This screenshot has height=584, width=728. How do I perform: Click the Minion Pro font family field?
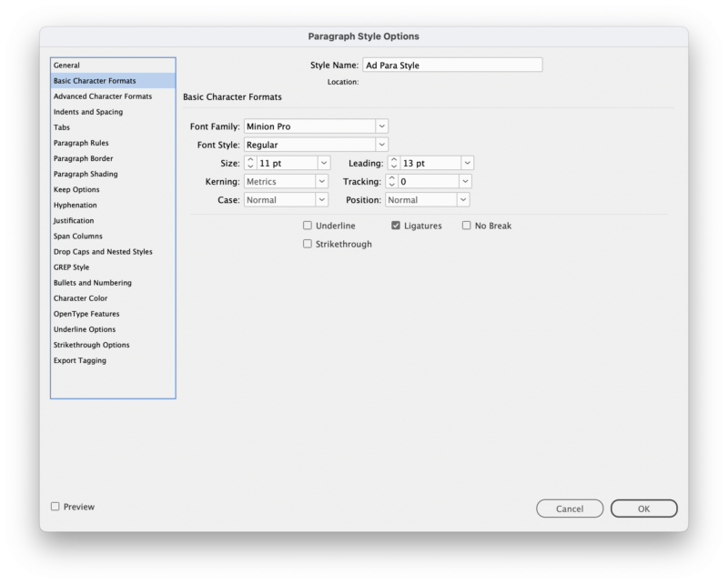pyautogui.click(x=309, y=126)
